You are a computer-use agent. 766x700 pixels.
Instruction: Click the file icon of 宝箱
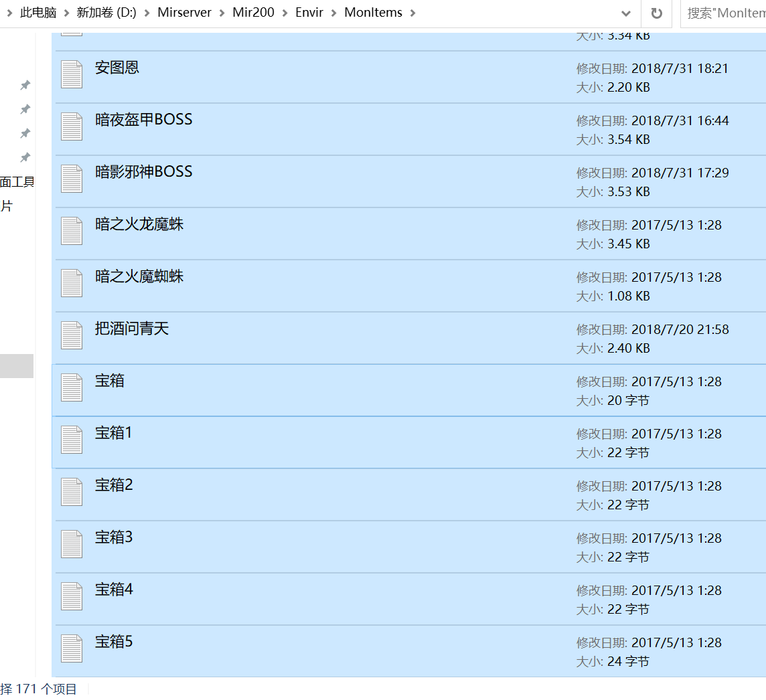(72, 387)
